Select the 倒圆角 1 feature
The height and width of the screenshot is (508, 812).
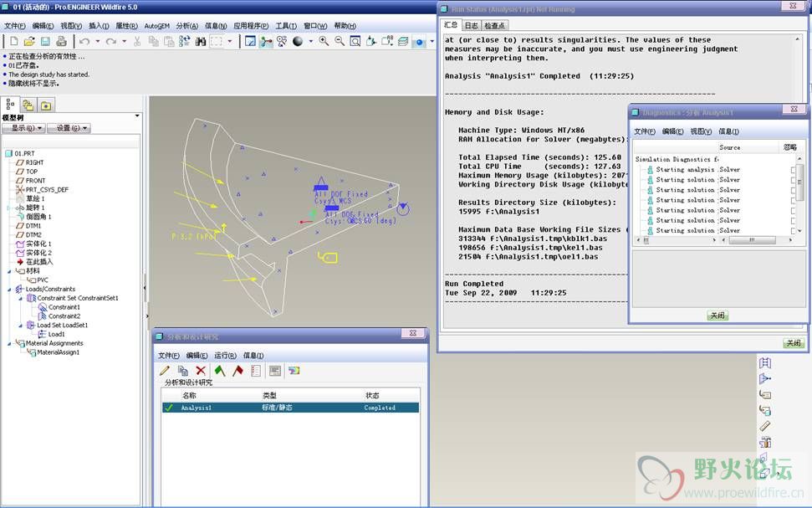click(38, 217)
